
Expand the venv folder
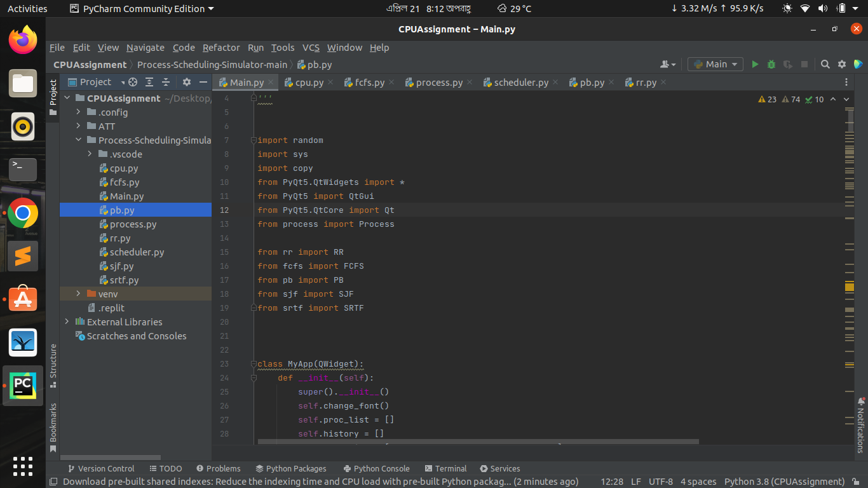[78, 294]
